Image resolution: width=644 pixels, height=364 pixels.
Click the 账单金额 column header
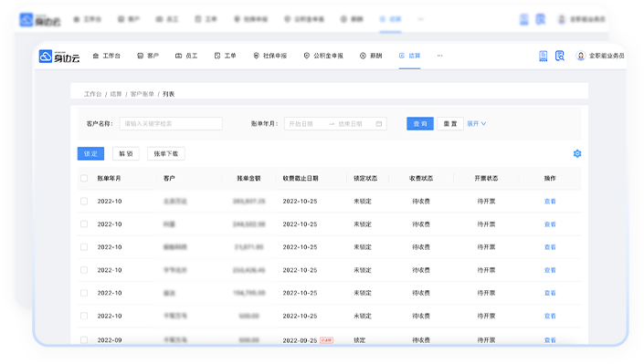click(x=248, y=178)
